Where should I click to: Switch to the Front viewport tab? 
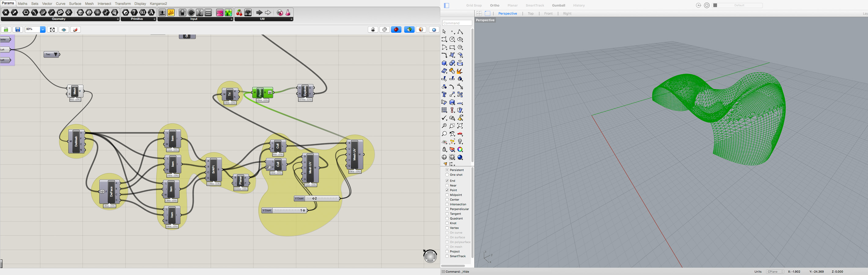click(x=548, y=13)
